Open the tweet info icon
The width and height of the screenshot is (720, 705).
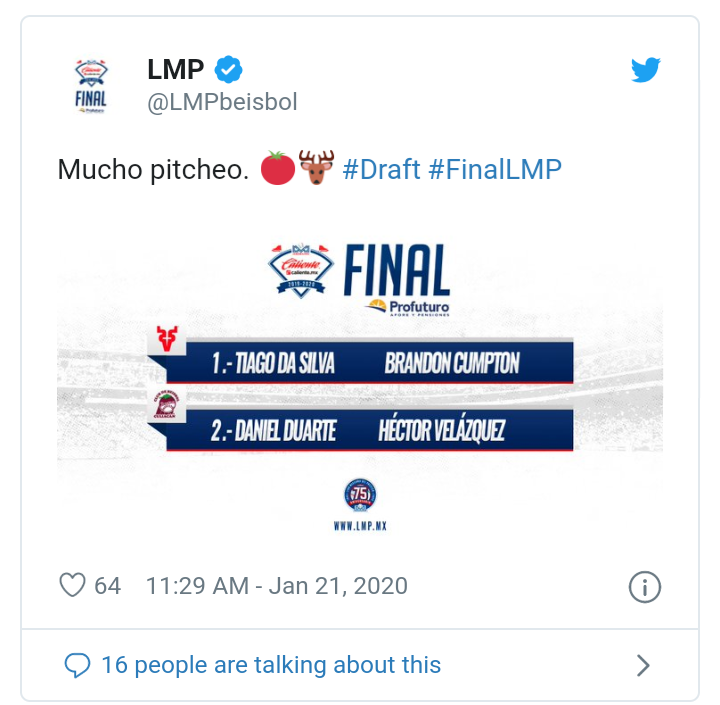click(645, 586)
